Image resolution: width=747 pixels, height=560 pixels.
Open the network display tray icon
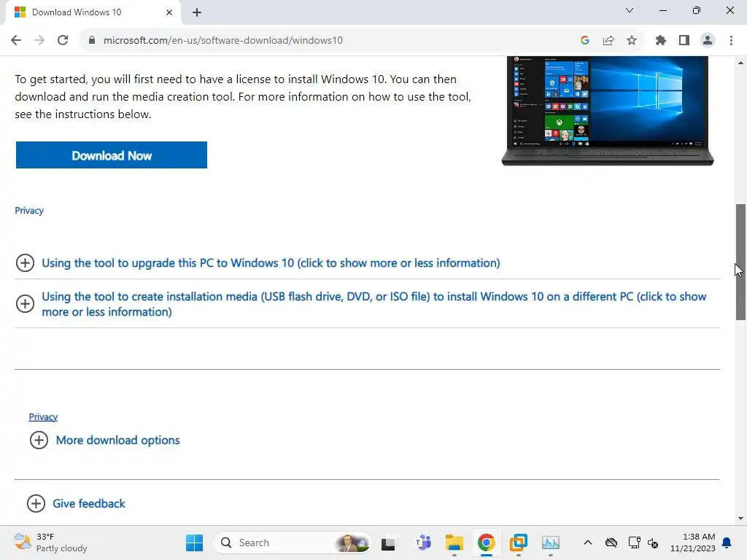634,542
